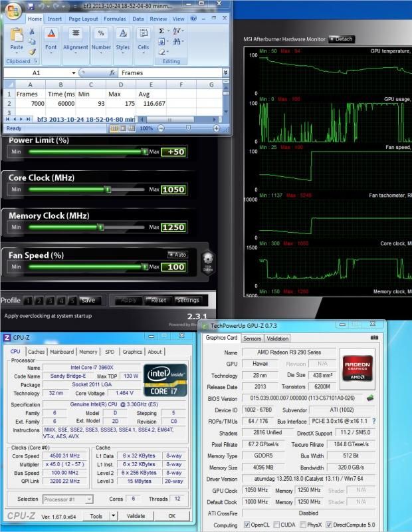Click the Insert Function fx button
This screenshot has height=532, width=412.
click(x=112, y=72)
